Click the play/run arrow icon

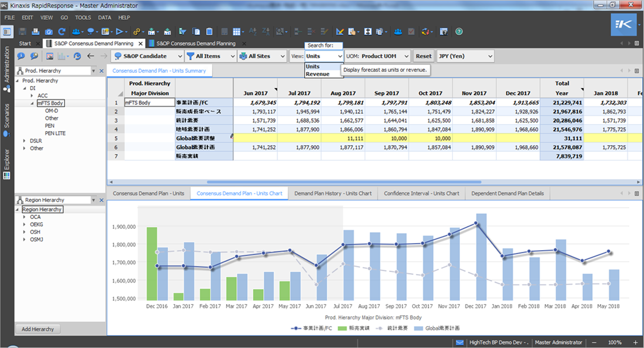(119, 31)
